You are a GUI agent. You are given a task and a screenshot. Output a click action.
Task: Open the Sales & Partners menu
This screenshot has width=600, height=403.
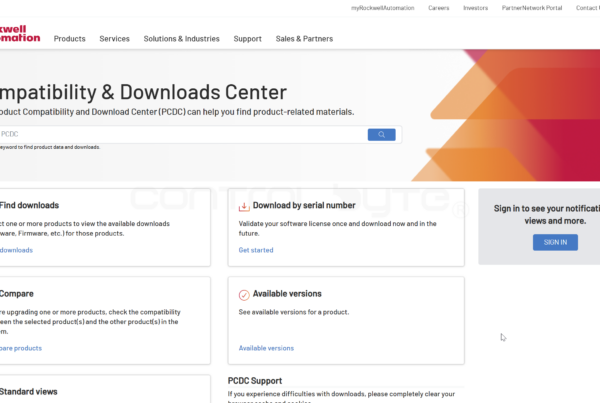click(x=304, y=39)
